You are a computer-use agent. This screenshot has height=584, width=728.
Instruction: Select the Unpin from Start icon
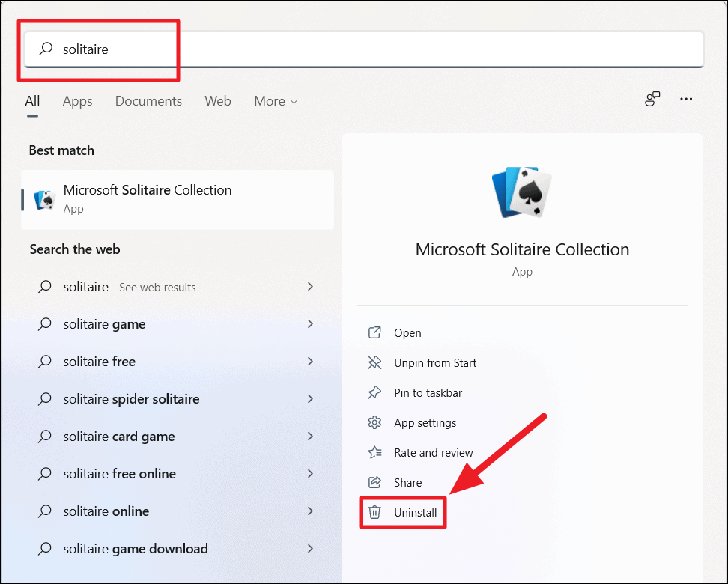374,362
